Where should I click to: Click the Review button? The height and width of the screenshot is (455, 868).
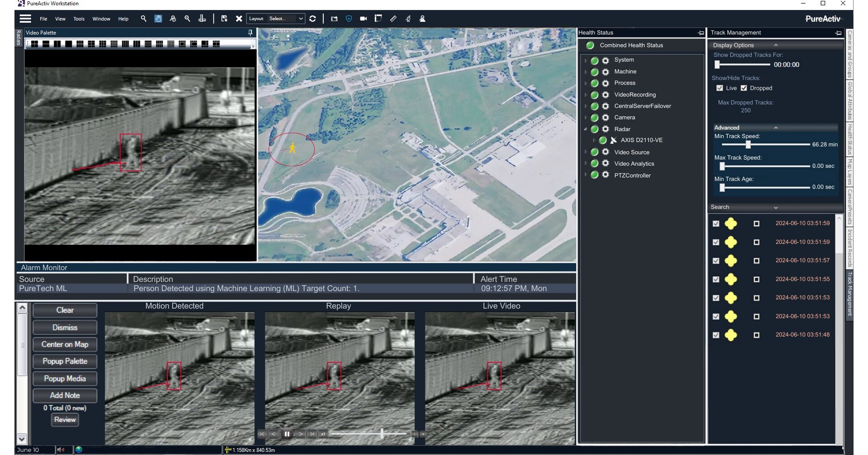tap(65, 420)
